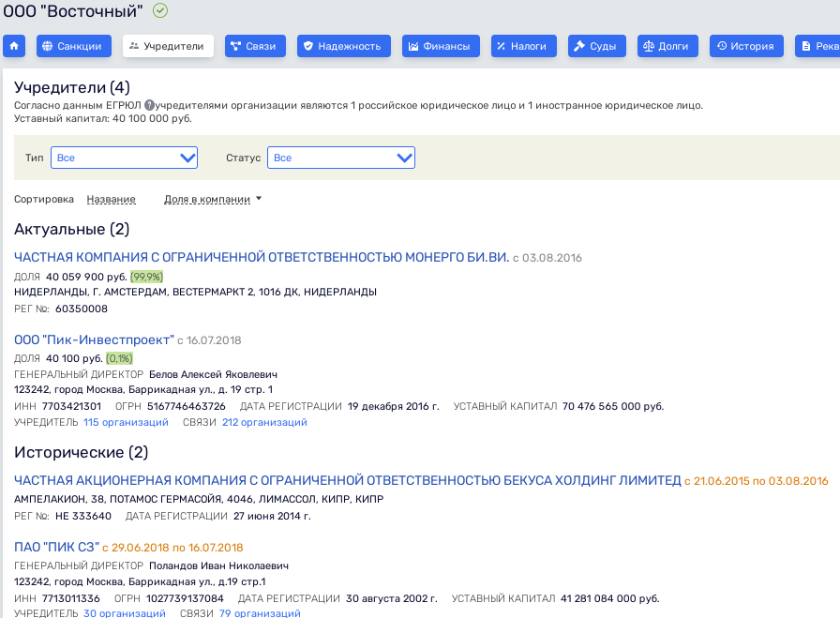Click the EGRUL question mark help icon
The image size is (840, 618).
[149, 106]
